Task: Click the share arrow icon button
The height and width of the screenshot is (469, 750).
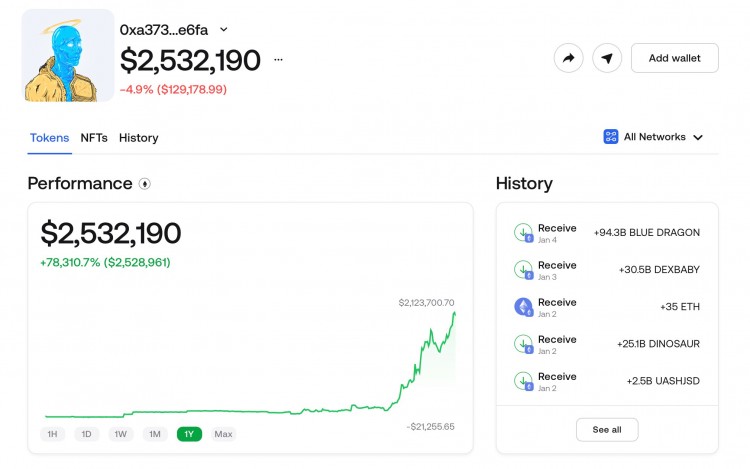Action: click(568, 58)
